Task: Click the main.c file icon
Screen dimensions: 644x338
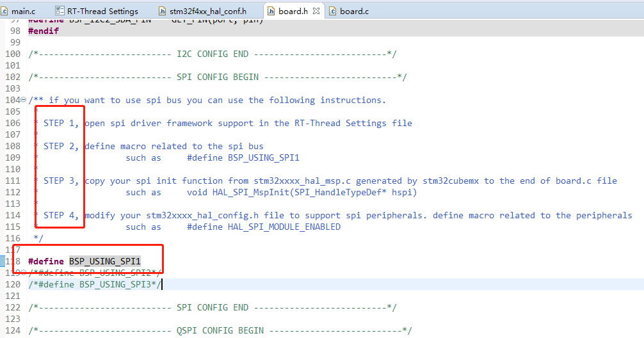Action: [4, 11]
